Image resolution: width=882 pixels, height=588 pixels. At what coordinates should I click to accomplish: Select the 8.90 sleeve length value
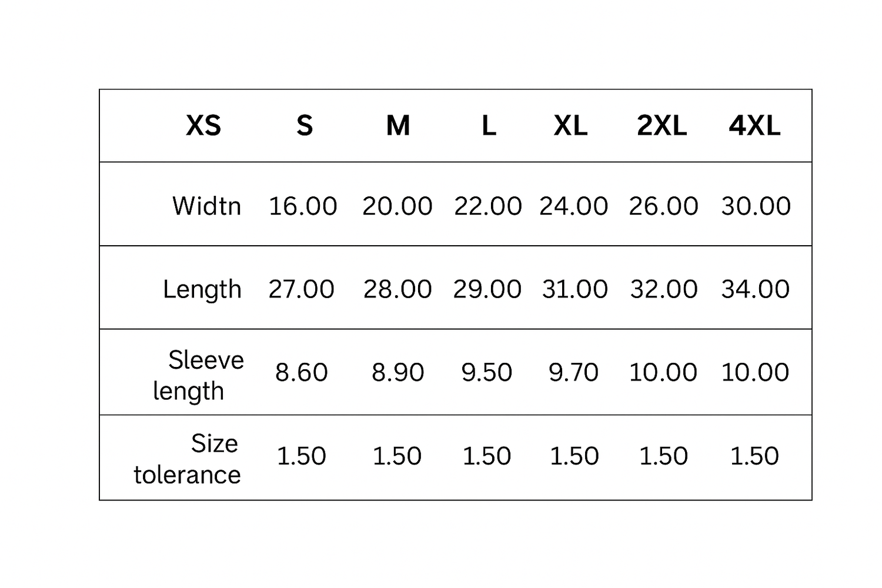pos(397,372)
